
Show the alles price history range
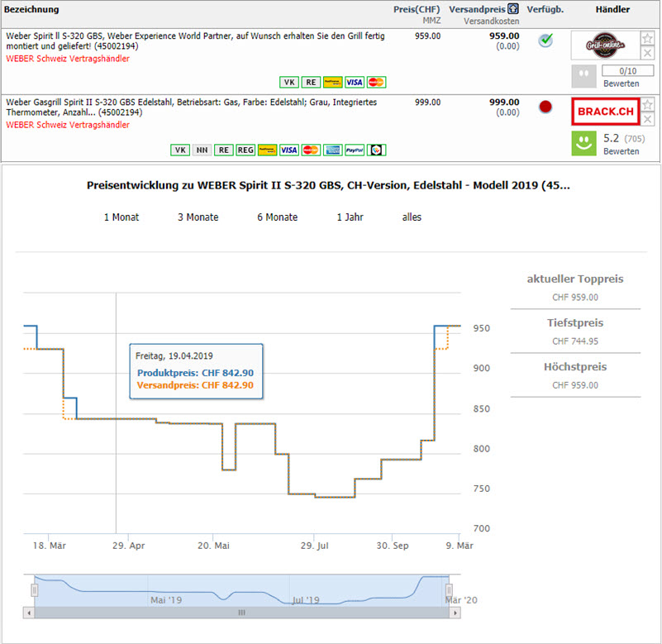[x=412, y=217]
